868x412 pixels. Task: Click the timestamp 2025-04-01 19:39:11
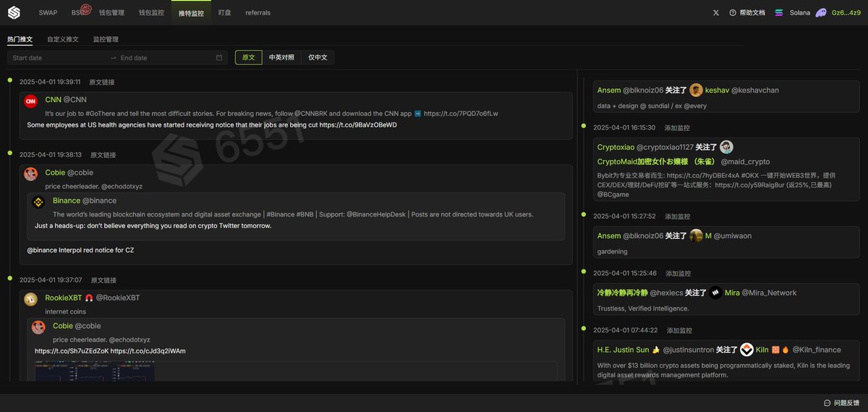tap(50, 82)
